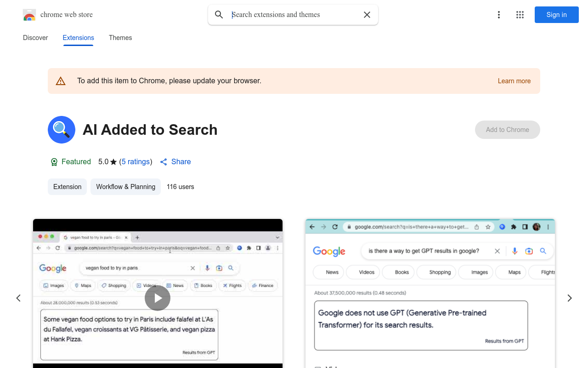Click the disabled Add to Chrome button
Viewport: 588px width, 368px height.
point(508,130)
